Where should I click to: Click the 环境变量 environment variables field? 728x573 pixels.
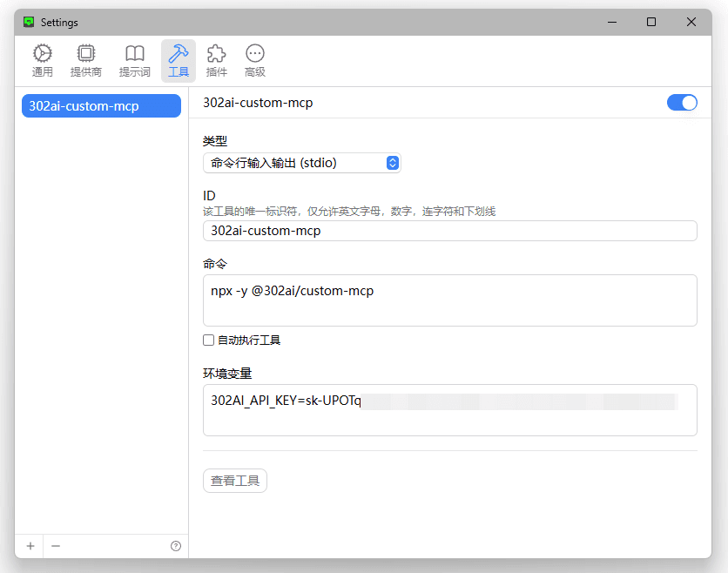(x=450, y=410)
